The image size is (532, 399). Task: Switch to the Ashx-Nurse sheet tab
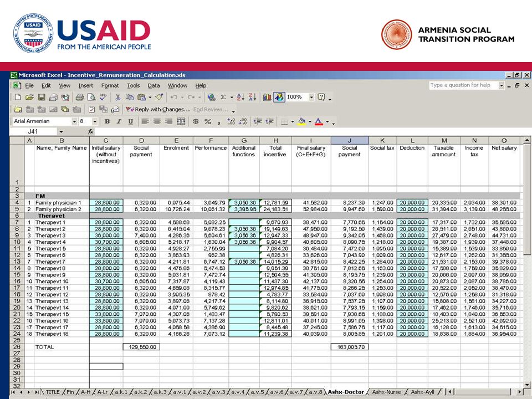386,392
